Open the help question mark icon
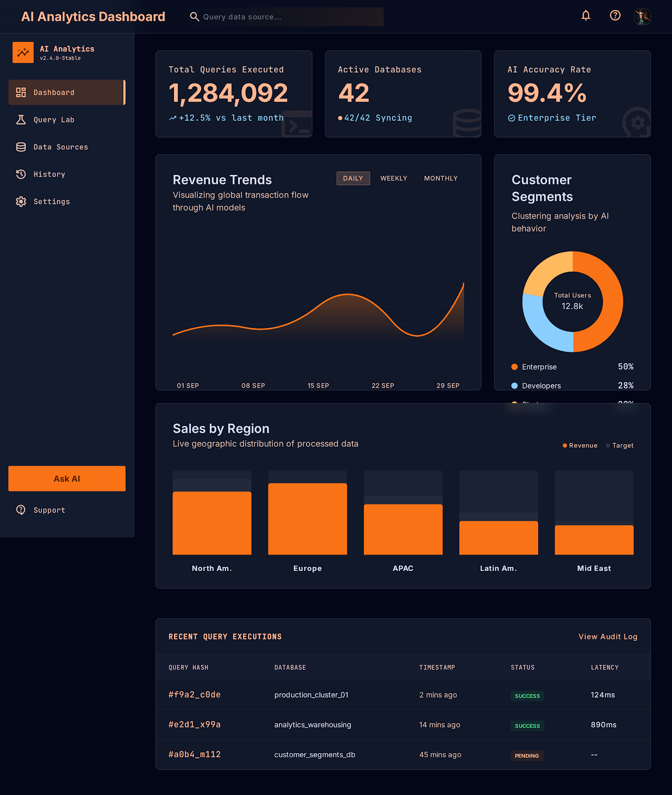672x795 pixels. tap(615, 16)
